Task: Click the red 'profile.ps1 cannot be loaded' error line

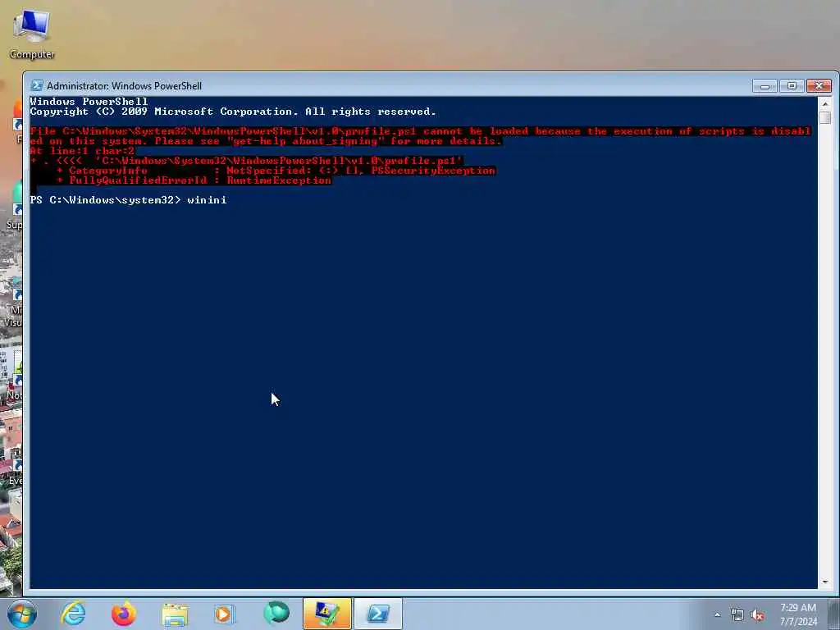Action: [421, 131]
